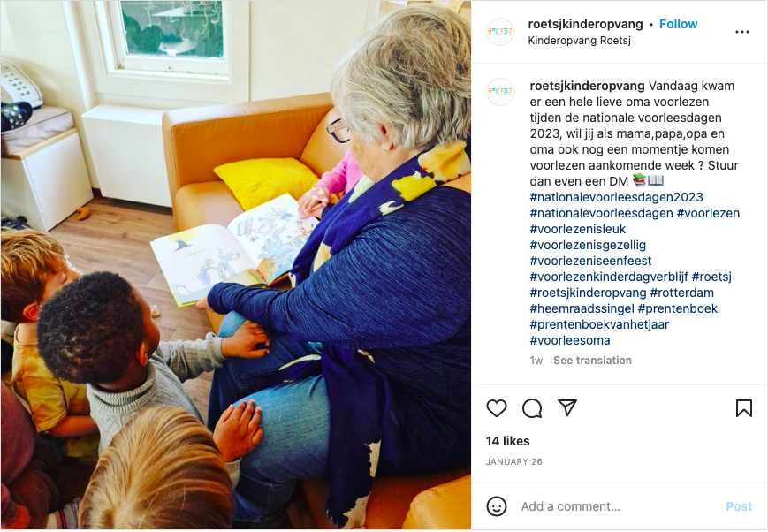The image size is (768, 532).
Task: Save post using the bookmark icon
Action: (743, 408)
